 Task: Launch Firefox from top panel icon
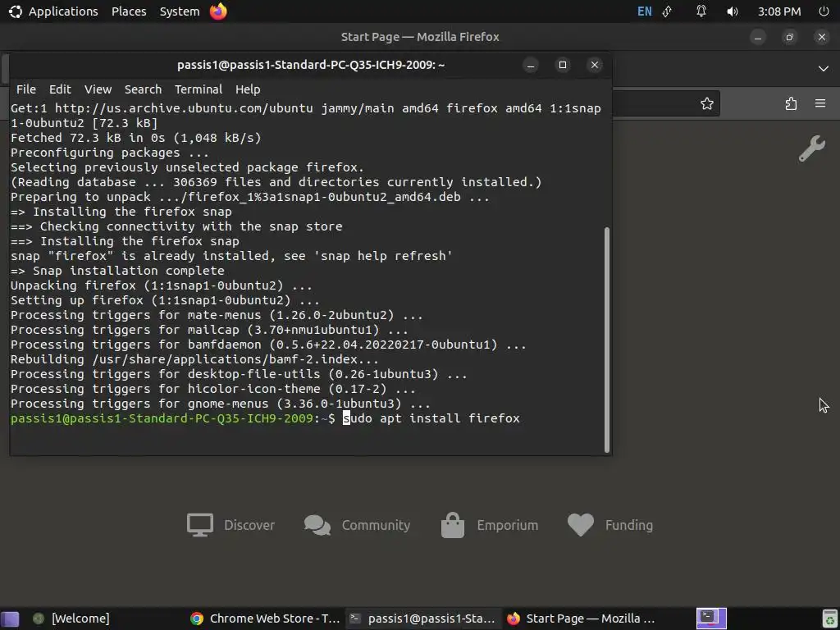[218, 11]
